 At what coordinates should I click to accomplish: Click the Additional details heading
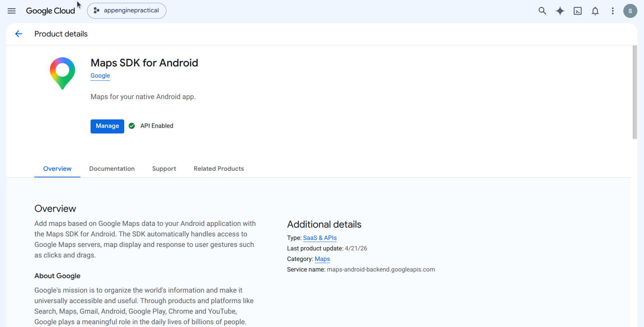[324, 224]
